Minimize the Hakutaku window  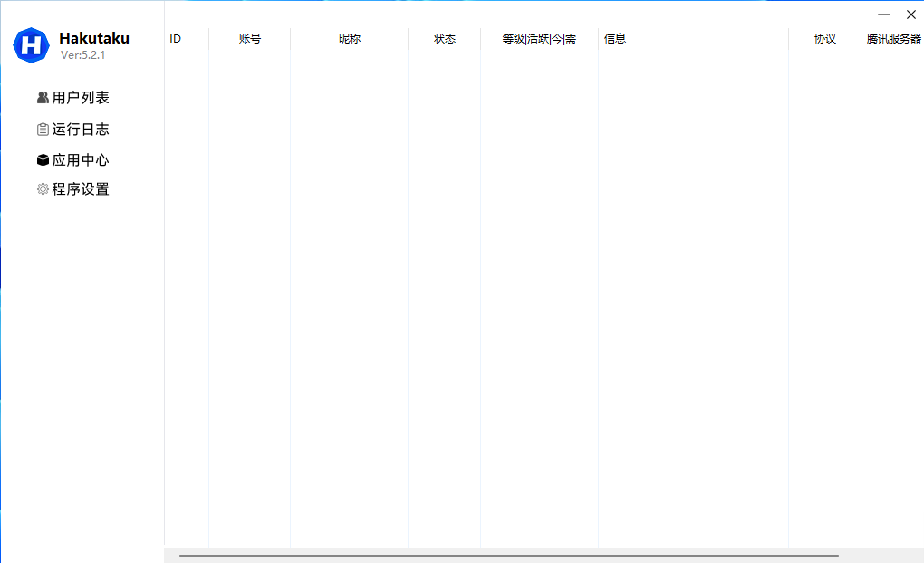884,15
